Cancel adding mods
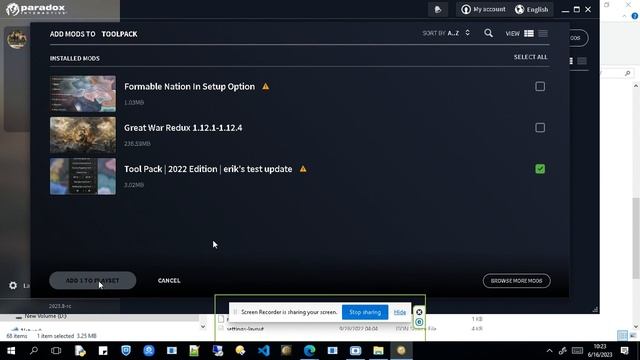The width and height of the screenshot is (640, 360). 169,280
